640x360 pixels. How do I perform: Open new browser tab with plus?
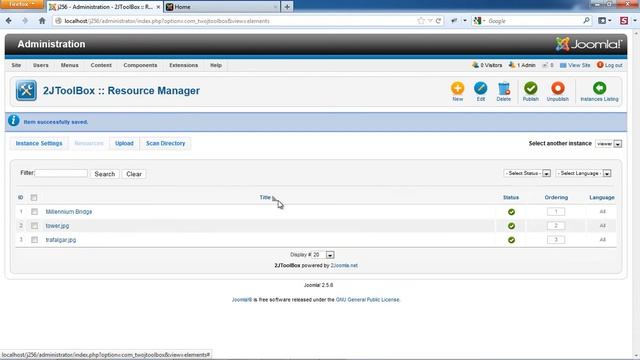pos(287,7)
